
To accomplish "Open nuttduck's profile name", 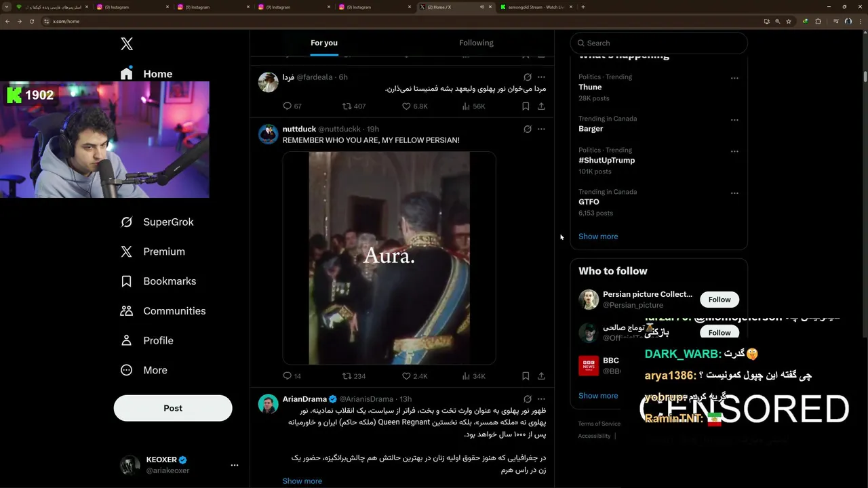I will pyautogui.click(x=299, y=129).
